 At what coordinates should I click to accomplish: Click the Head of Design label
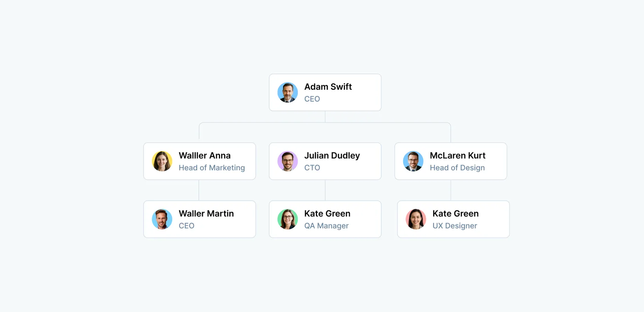[x=457, y=168]
